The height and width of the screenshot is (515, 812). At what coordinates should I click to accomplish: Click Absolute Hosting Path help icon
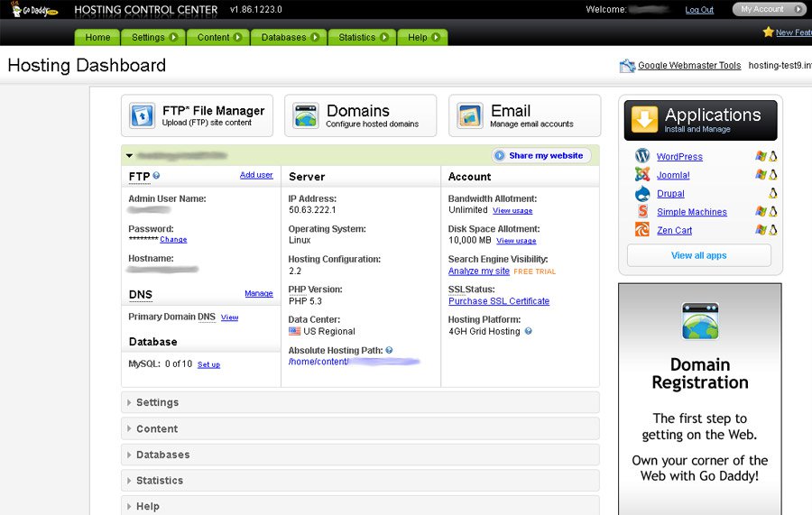[x=389, y=351]
